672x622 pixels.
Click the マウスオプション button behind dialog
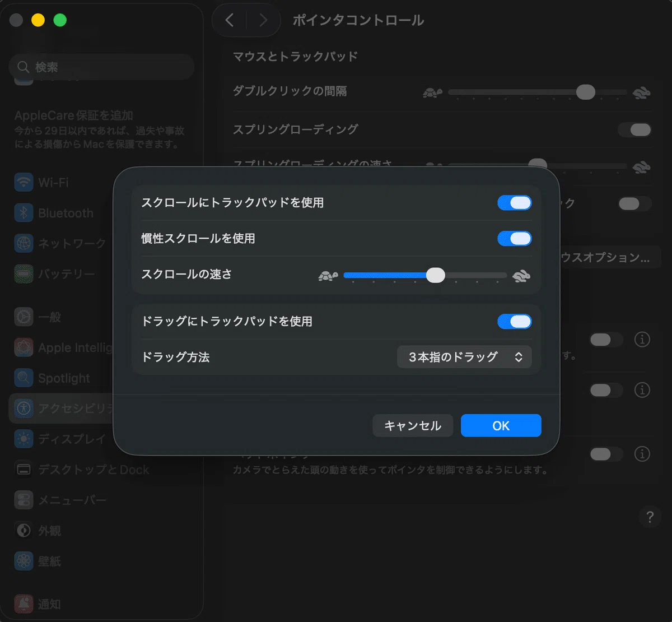(610, 258)
